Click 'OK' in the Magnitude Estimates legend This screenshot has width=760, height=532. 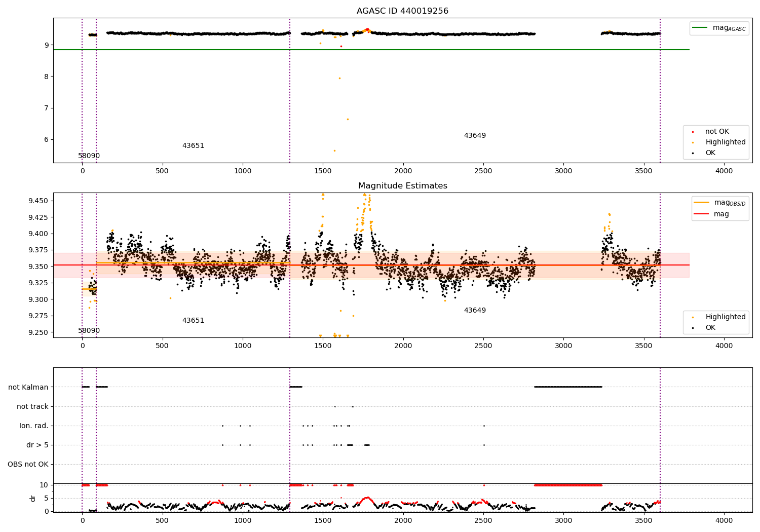coord(710,328)
